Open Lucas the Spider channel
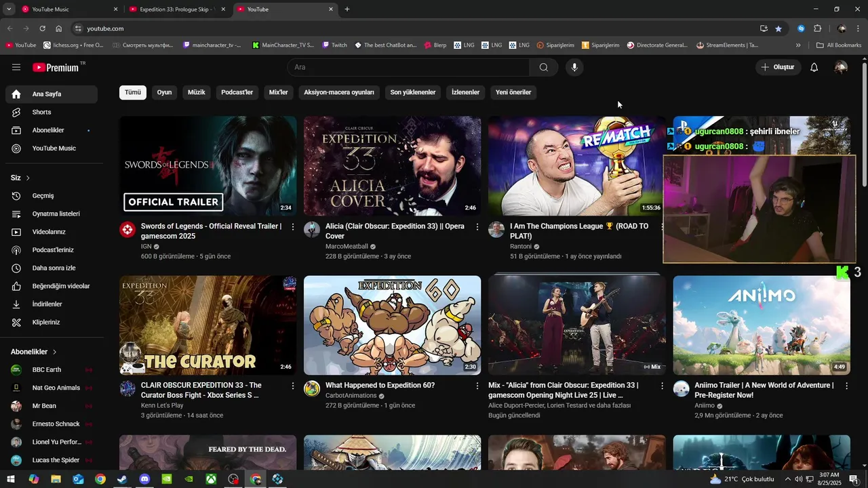 (x=52, y=460)
